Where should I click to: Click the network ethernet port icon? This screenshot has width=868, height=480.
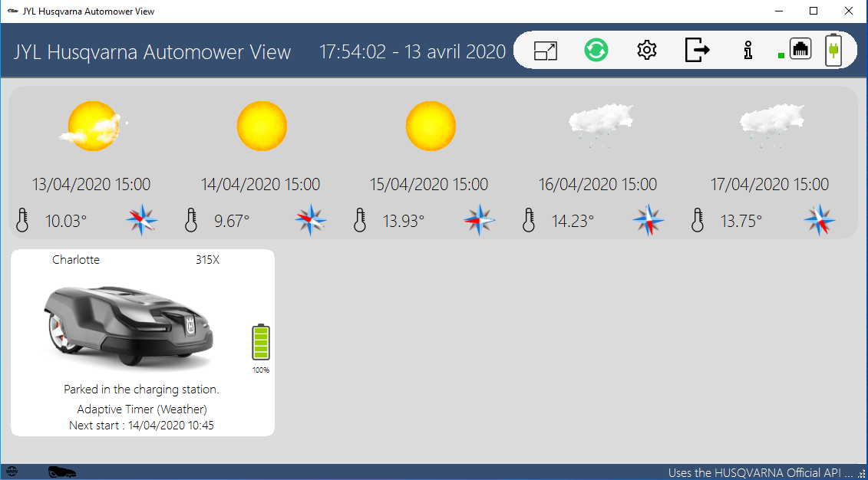pyautogui.click(x=800, y=49)
